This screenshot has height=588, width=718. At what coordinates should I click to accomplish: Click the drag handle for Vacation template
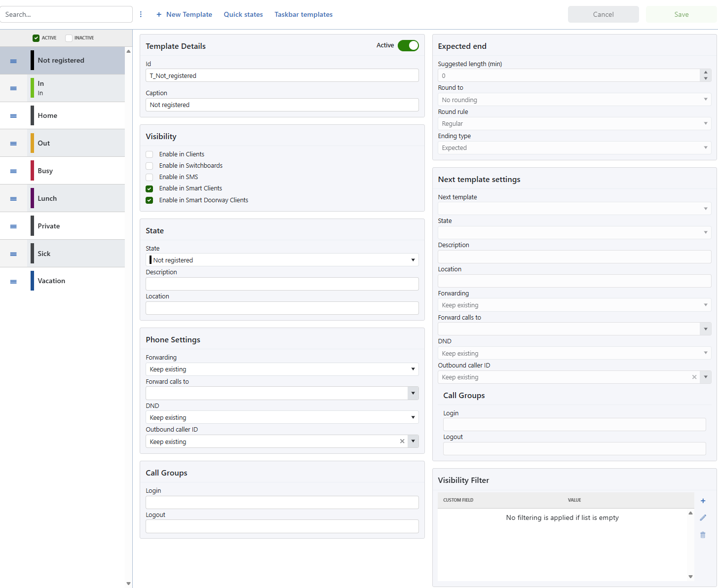point(13,282)
